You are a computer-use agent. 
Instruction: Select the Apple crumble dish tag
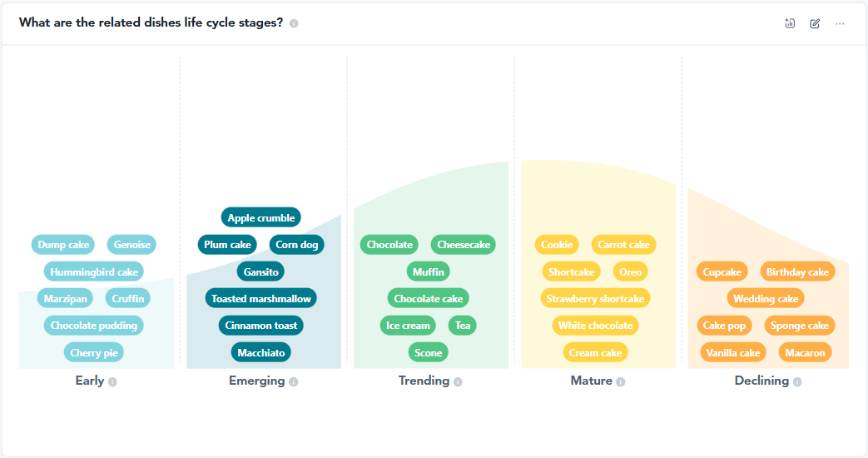click(261, 218)
